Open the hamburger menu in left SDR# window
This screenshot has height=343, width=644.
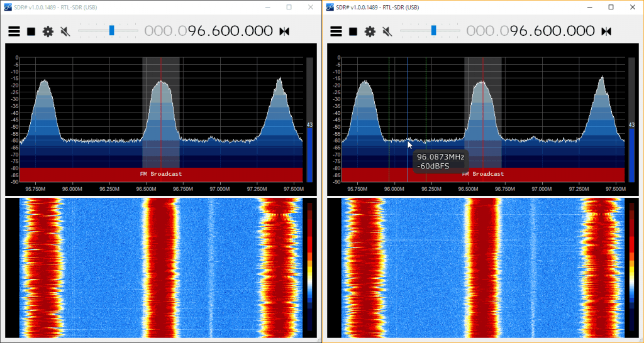(14, 31)
